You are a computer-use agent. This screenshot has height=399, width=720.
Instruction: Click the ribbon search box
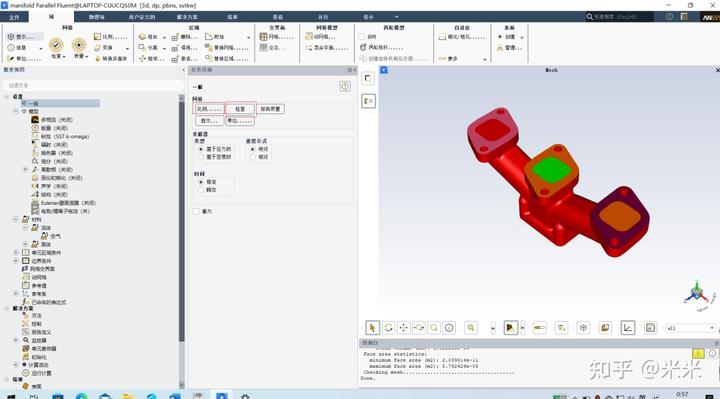point(619,17)
